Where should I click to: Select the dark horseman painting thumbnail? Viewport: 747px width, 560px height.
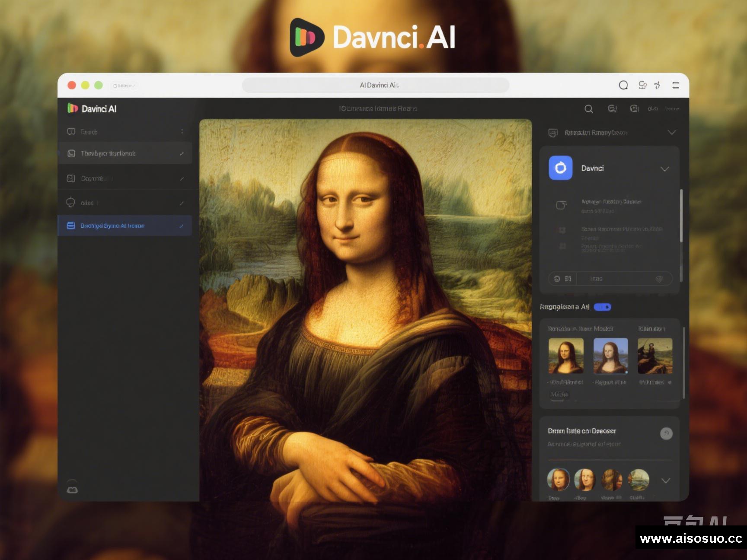coord(655,356)
